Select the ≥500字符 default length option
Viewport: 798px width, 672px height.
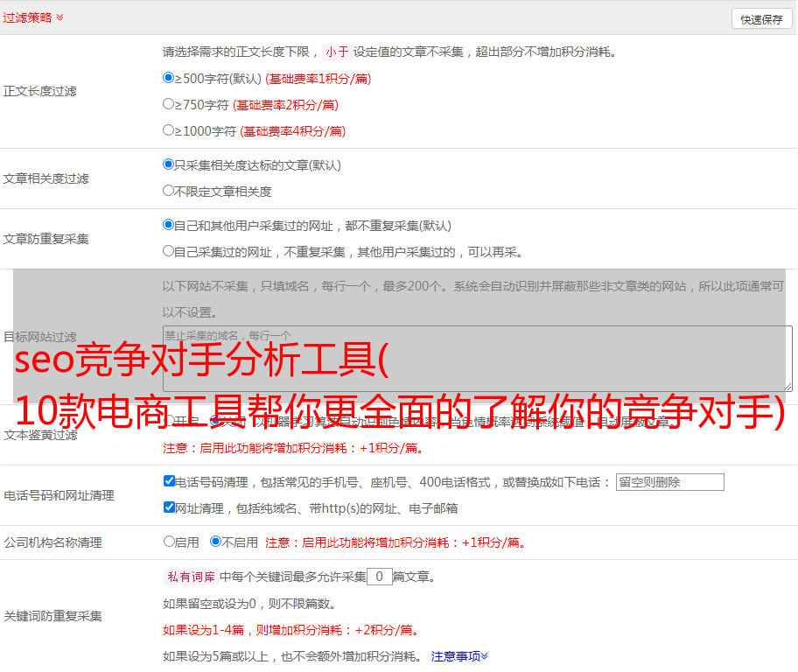[x=169, y=78]
